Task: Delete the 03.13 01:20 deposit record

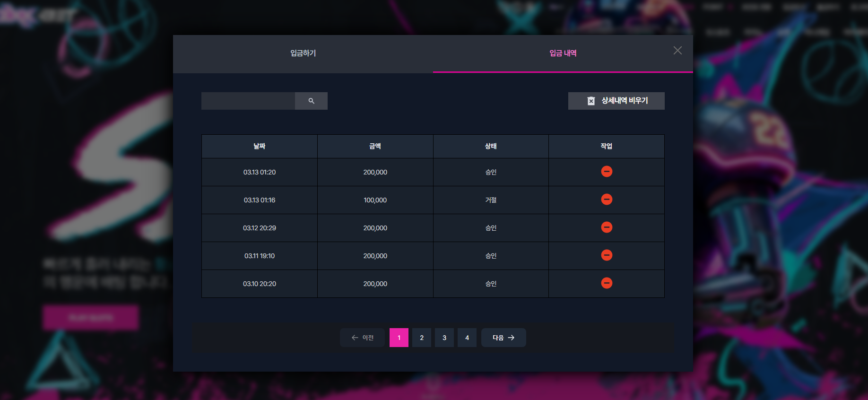Action: (607, 171)
